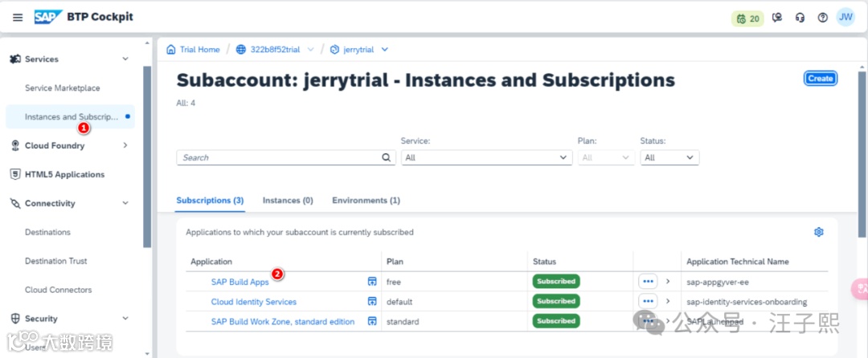
Task: Open the help question mark icon
Action: coord(823,18)
